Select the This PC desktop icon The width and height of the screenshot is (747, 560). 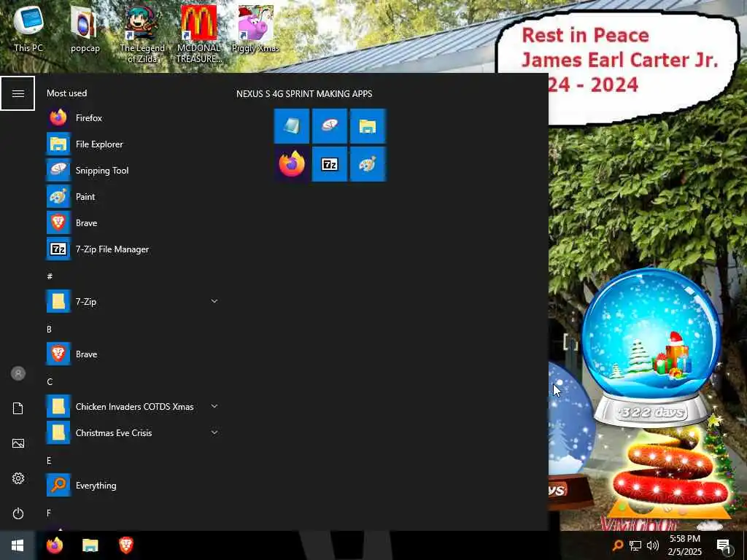click(x=28, y=28)
